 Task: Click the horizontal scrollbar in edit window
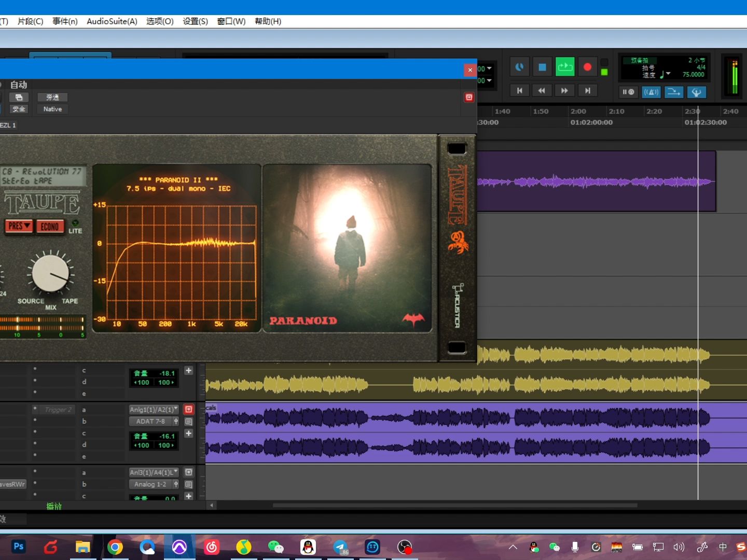pyautogui.click(x=455, y=505)
